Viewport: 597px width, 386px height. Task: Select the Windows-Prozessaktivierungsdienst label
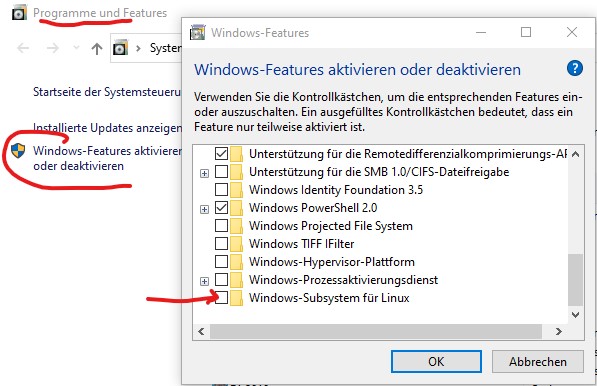click(343, 280)
